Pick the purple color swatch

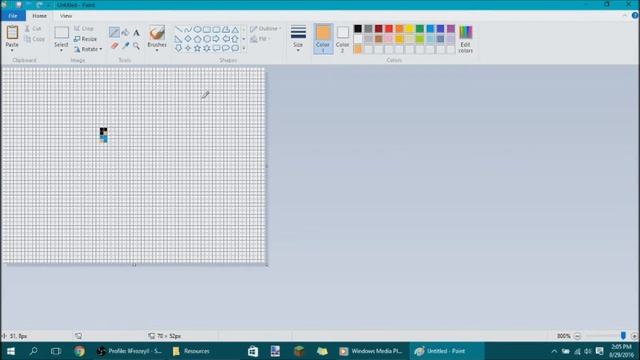click(x=451, y=29)
